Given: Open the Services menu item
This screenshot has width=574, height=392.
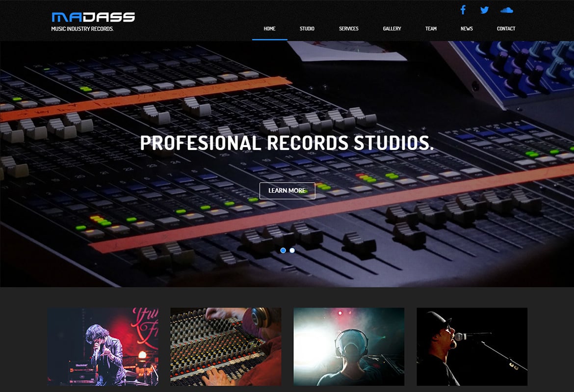Looking at the screenshot, I should pos(348,28).
